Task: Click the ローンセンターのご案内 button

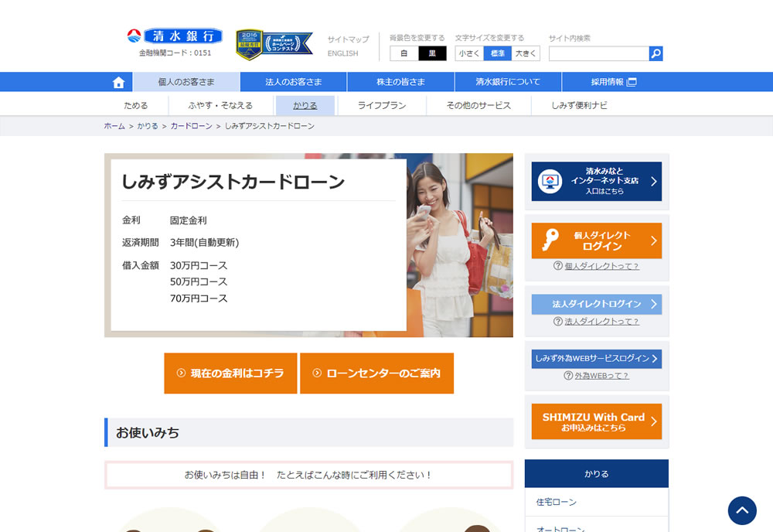Action: tap(376, 373)
